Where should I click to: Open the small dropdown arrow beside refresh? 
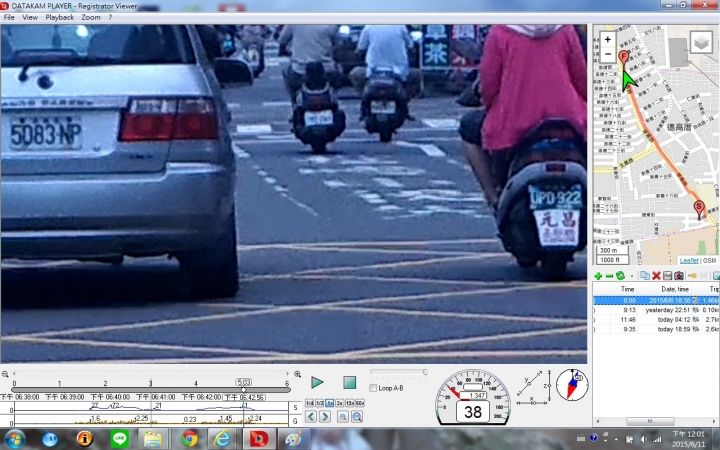632,276
